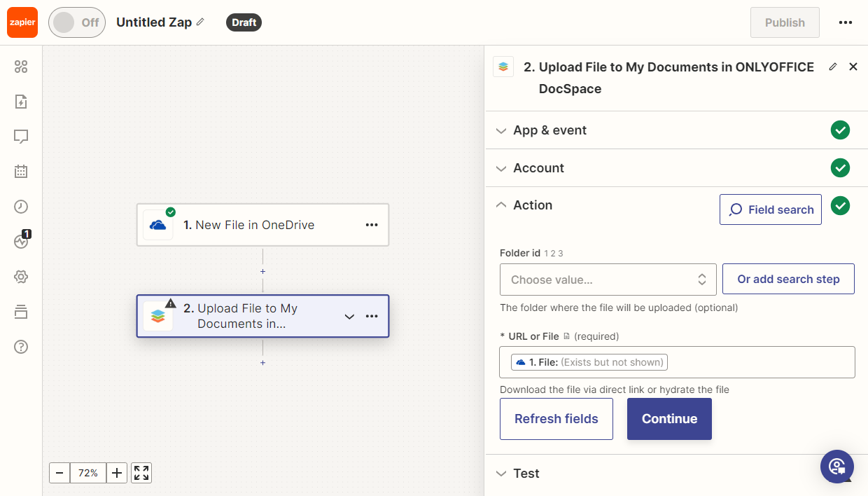
Task: Open settings gear in sidebar
Action: coord(21,277)
